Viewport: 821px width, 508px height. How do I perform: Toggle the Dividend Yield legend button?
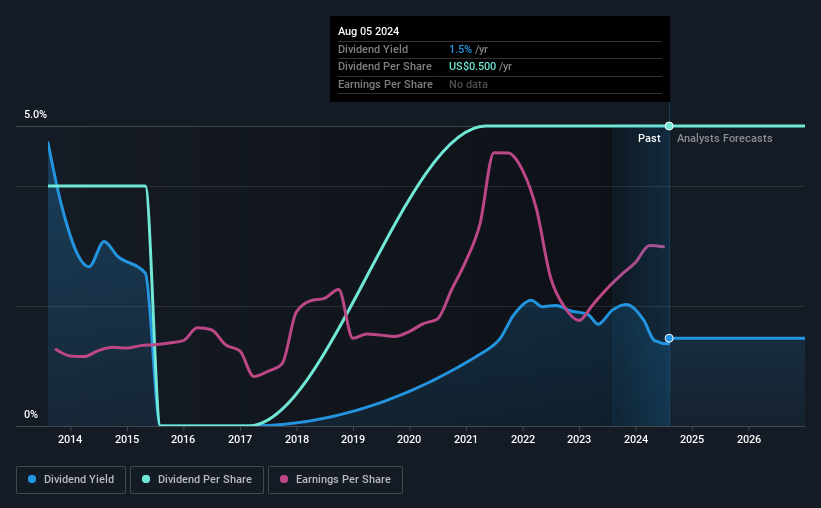tap(71, 480)
